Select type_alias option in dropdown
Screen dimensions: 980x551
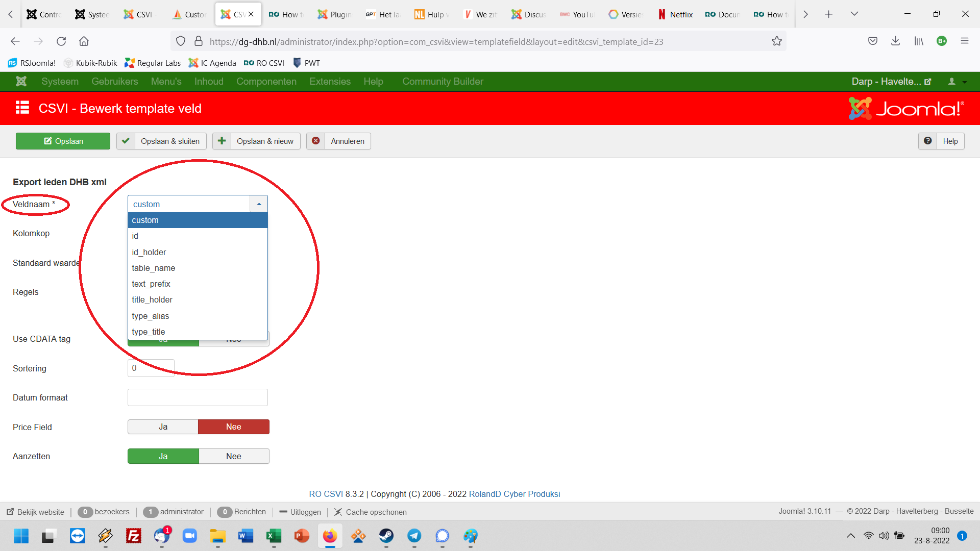[x=150, y=316]
